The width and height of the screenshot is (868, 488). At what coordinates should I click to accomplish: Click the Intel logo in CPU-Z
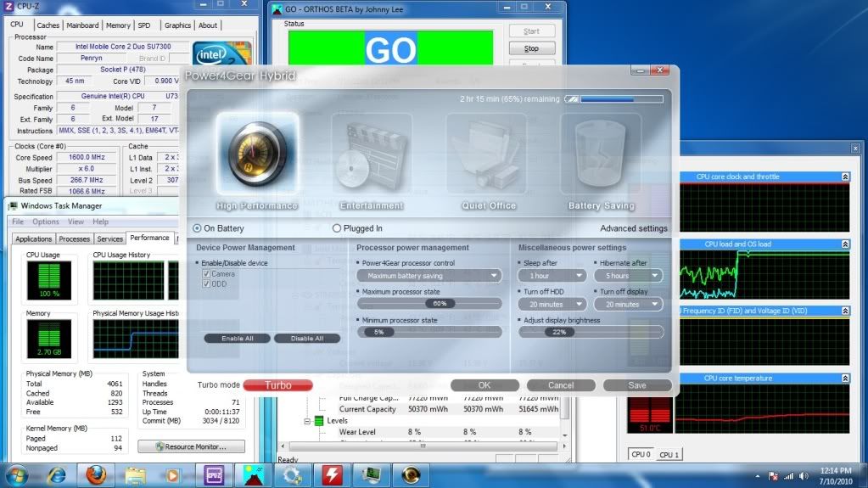click(221, 53)
